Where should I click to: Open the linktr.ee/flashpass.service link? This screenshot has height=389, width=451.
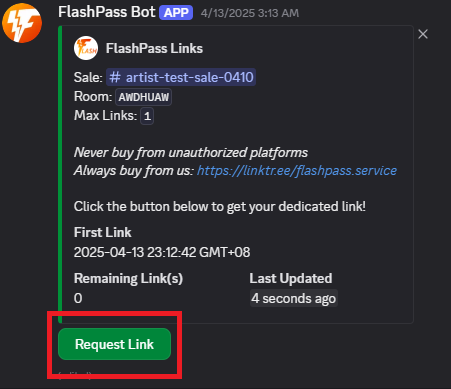point(297,171)
